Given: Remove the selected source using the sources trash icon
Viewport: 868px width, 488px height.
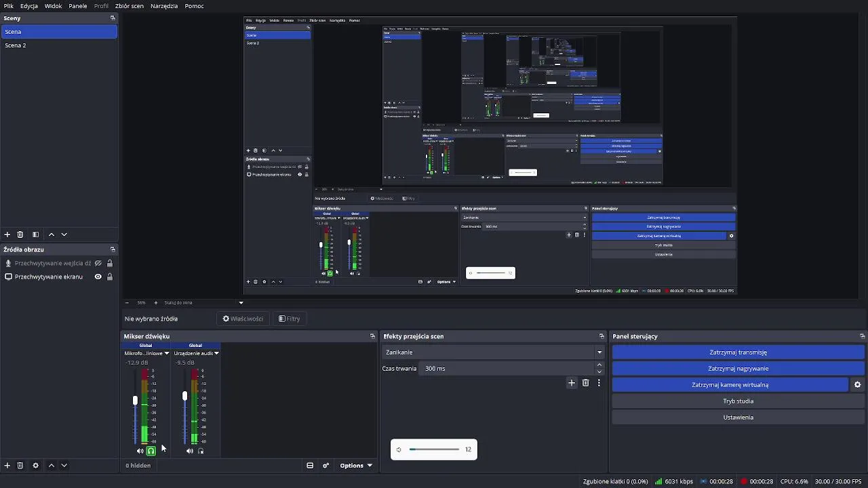Looking at the screenshot, I should pyautogui.click(x=20, y=466).
